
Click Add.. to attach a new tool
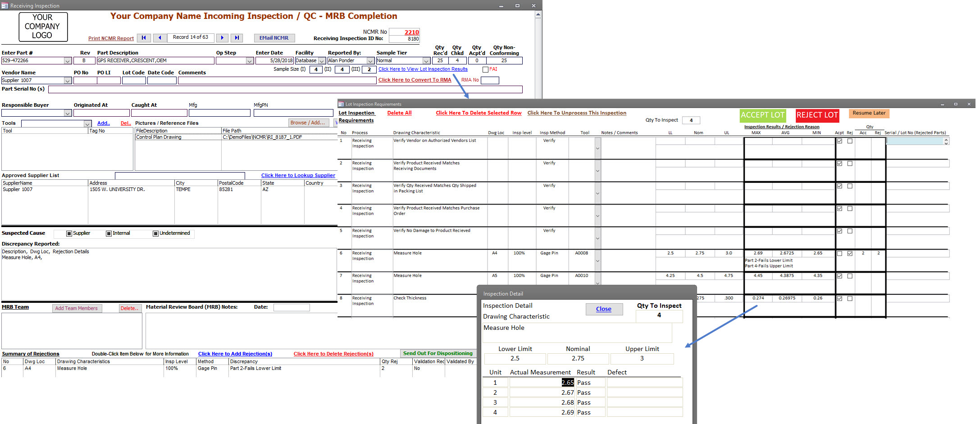pyautogui.click(x=103, y=123)
